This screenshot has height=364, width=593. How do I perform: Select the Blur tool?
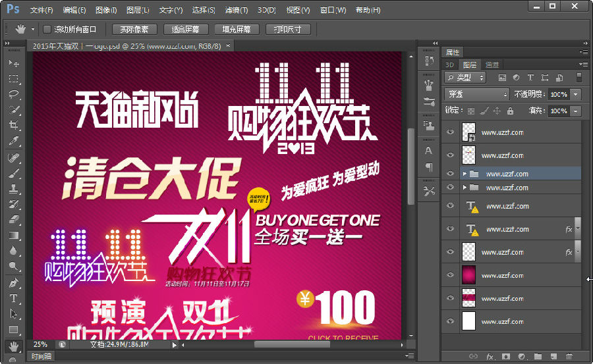pyautogui.click(x=14, y=251)
